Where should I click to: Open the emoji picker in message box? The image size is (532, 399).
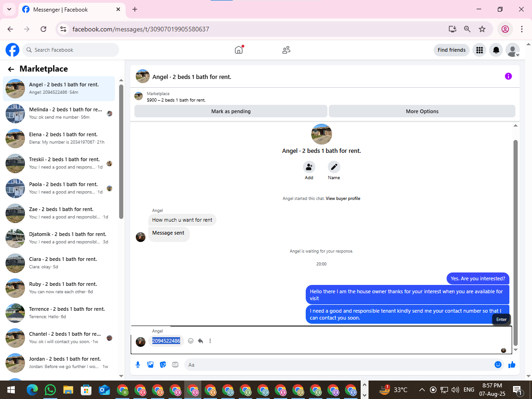click(x=498, y=365)
